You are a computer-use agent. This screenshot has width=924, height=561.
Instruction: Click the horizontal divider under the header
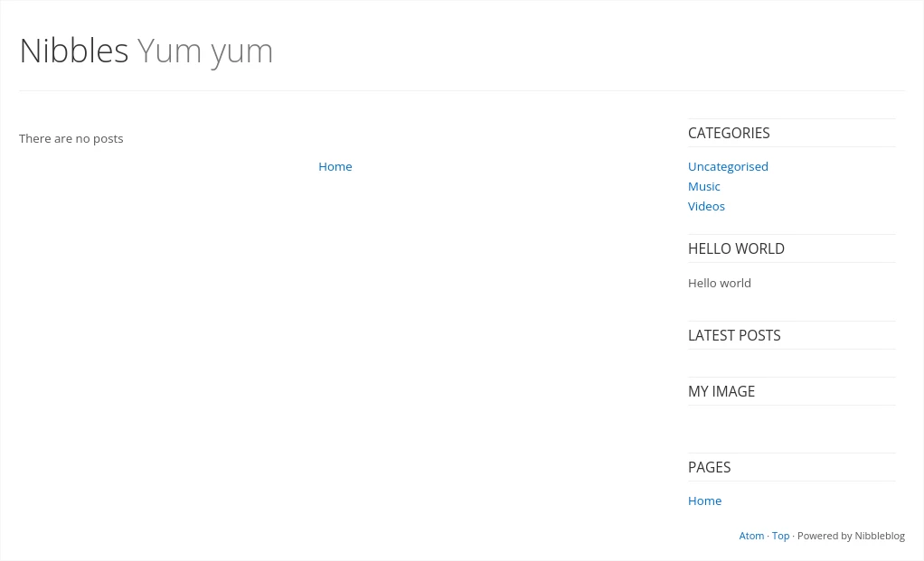[x=461, y=90]
